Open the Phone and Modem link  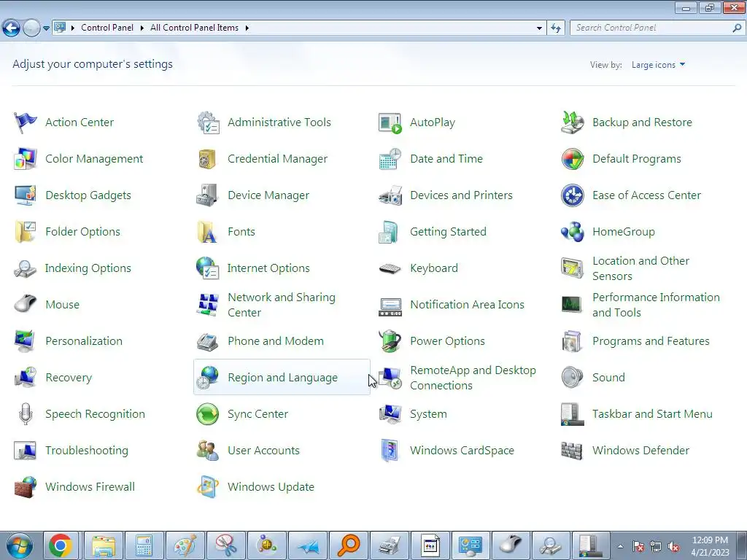(x=275, y=341)
